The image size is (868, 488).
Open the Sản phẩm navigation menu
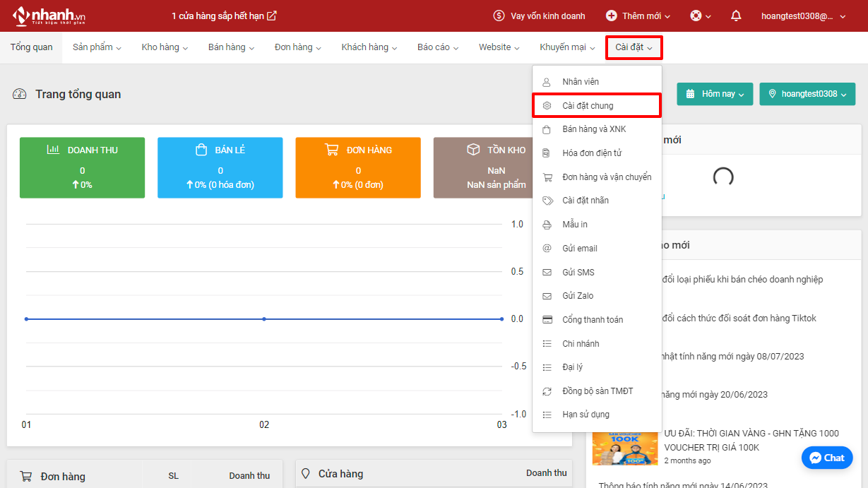(x=97, y=47)
